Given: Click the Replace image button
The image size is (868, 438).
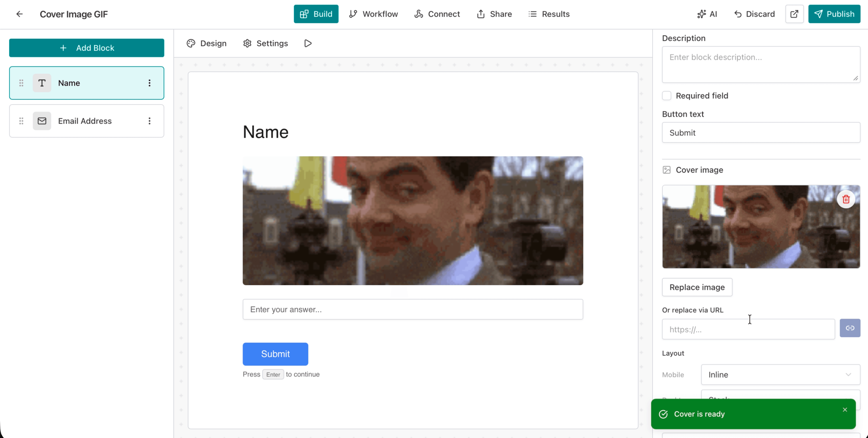Looking at the screenshot, I should click(697, 287).
